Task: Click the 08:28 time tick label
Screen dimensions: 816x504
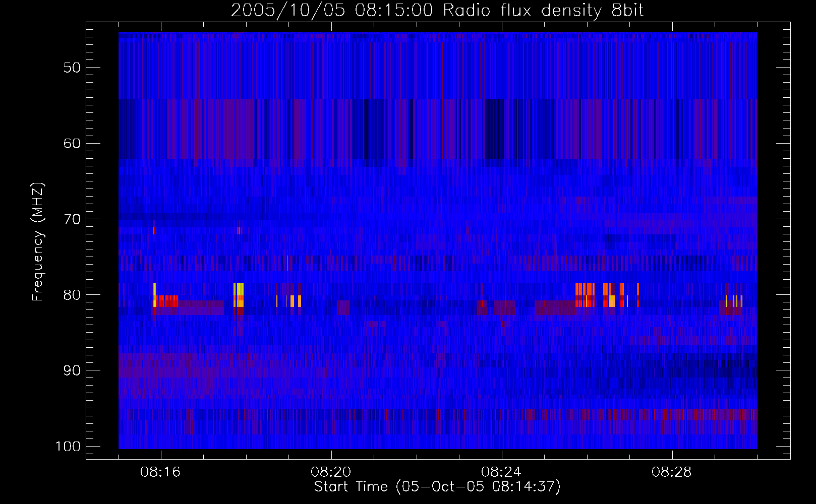Action: (672, 472)
